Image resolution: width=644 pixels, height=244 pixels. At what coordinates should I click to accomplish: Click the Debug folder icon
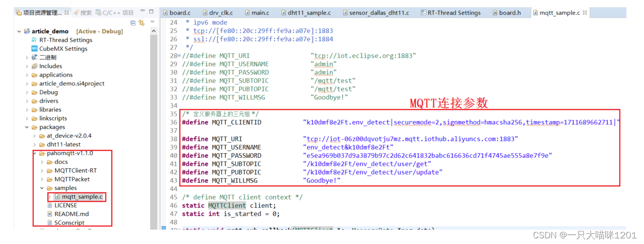click(34, 92)
